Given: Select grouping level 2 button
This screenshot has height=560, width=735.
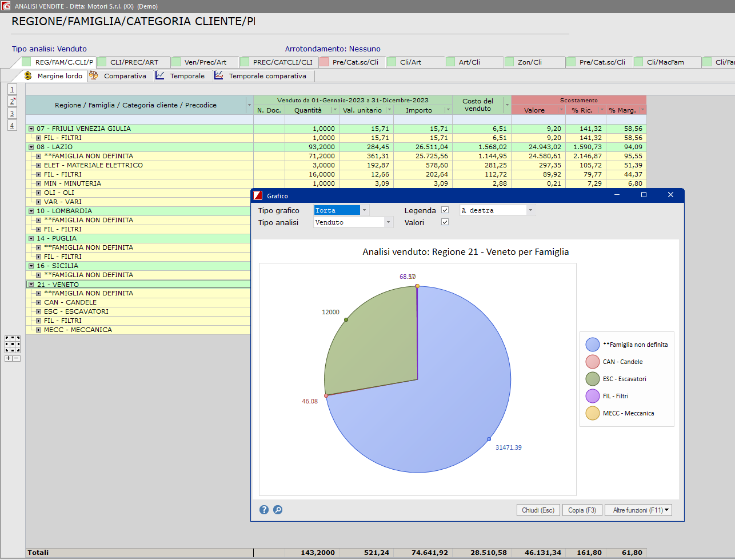Looking at the screenshot, I should pos(12,102).
